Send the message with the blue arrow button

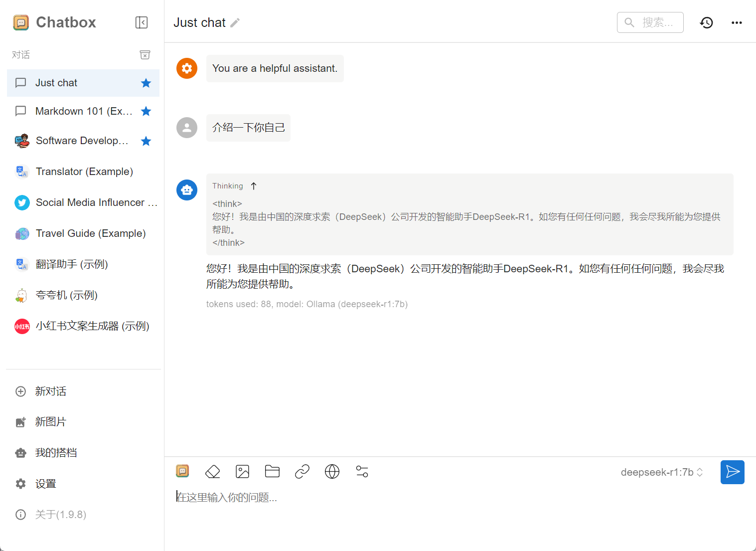pos(733,472)
